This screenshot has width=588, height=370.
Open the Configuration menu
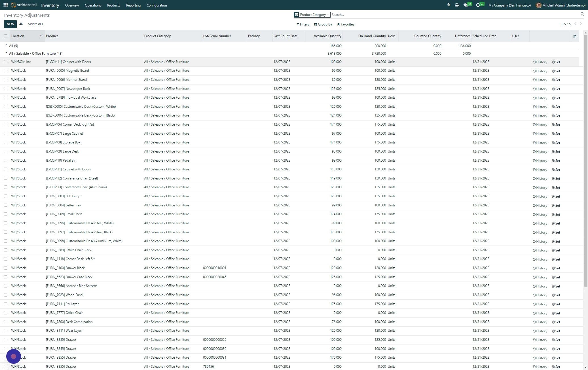point(156,5)
